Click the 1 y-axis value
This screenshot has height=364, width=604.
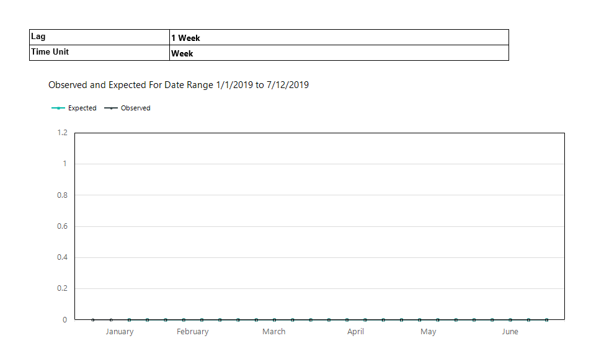click(x=64, y=164)
